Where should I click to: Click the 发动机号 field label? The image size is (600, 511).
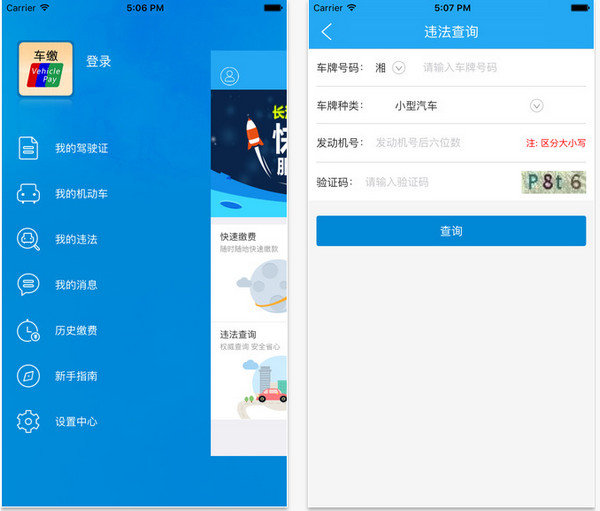(339, 143)
